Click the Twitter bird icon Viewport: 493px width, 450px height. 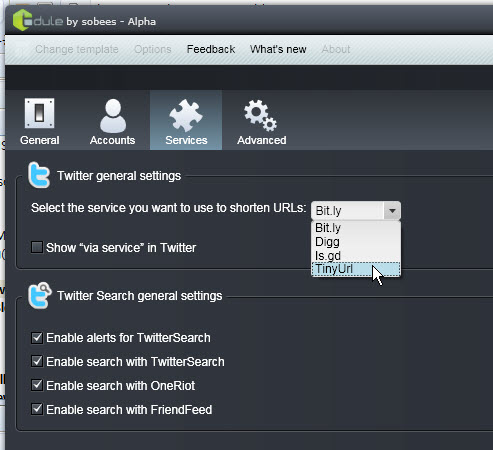pos(39,175)
